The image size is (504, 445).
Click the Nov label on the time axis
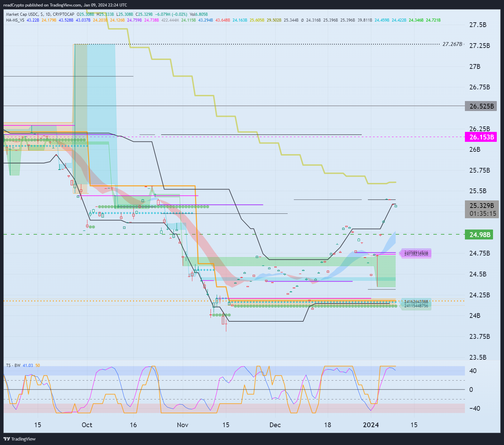click(182, 425)
